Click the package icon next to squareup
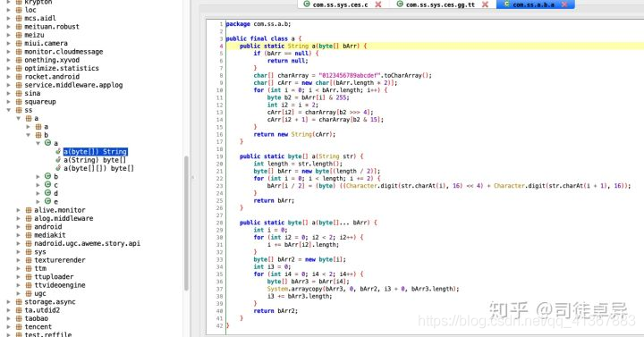The height and width of the screenshot is (337, 644). [19, 101]
